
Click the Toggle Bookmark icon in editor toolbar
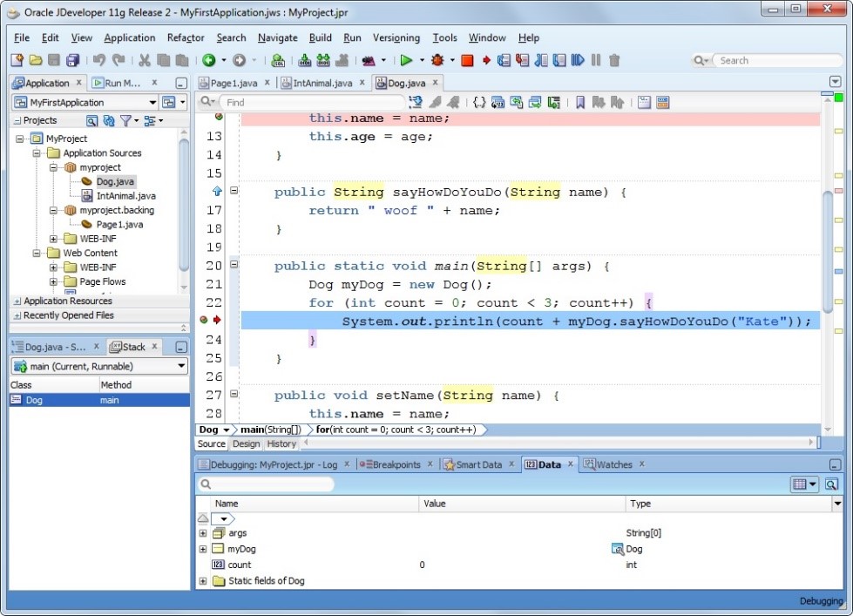pyautogui.click(x=580, y=102)
